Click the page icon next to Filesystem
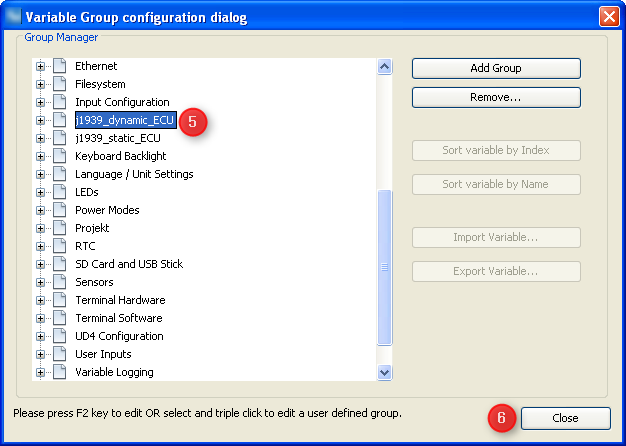The width and height of the screenshot is (626, 446). [x=59, y=84]
